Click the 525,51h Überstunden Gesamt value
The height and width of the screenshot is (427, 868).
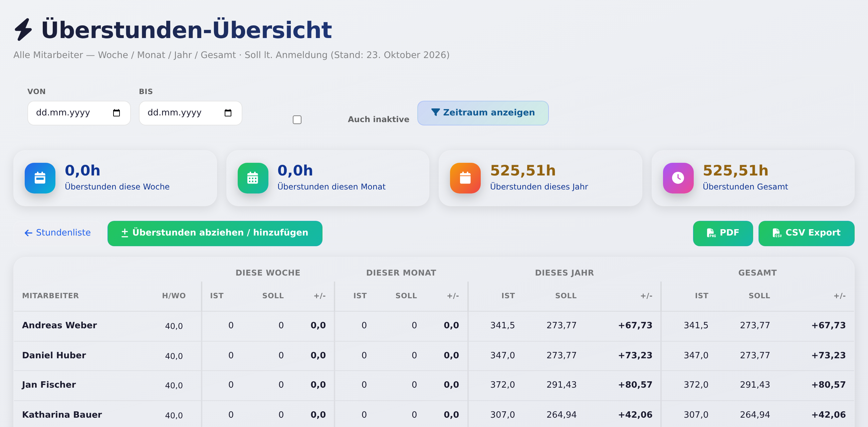tap(735, 170)
